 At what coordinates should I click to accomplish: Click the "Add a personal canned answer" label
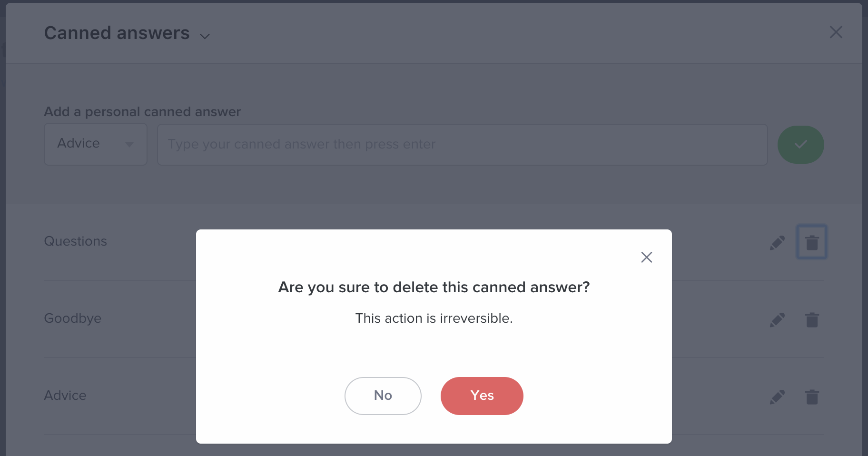coord(142,112)
